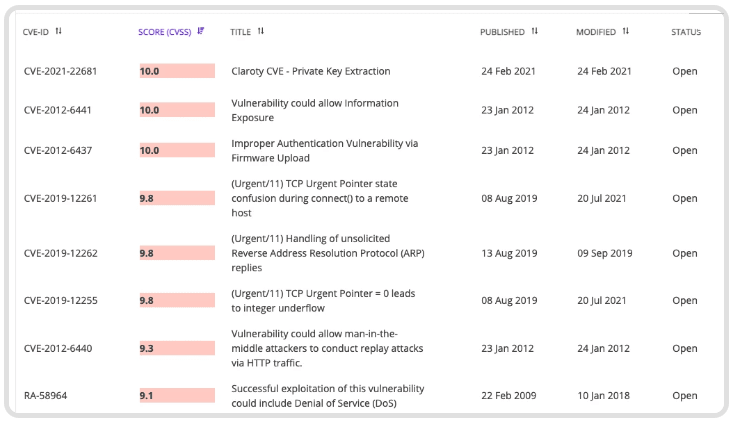The height and width of the screenshot is (423, 731).
Task: Sort by Modified date arrows icon
Action: (626, 31)
